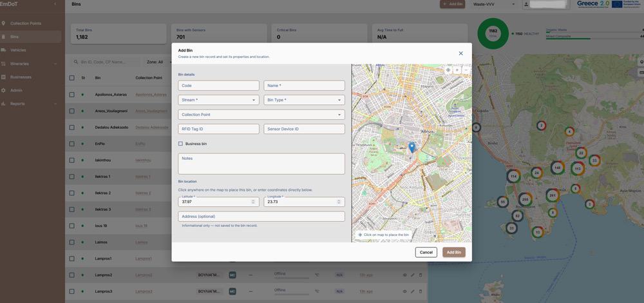
Task: Delete the Lampros3 row with trash icon
Action: click(x=420, y=291)
